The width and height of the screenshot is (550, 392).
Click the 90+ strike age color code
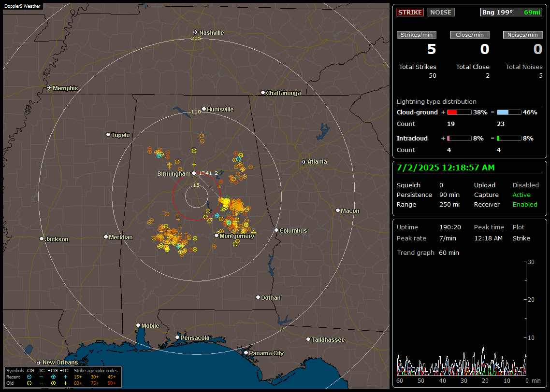(112, 383)
